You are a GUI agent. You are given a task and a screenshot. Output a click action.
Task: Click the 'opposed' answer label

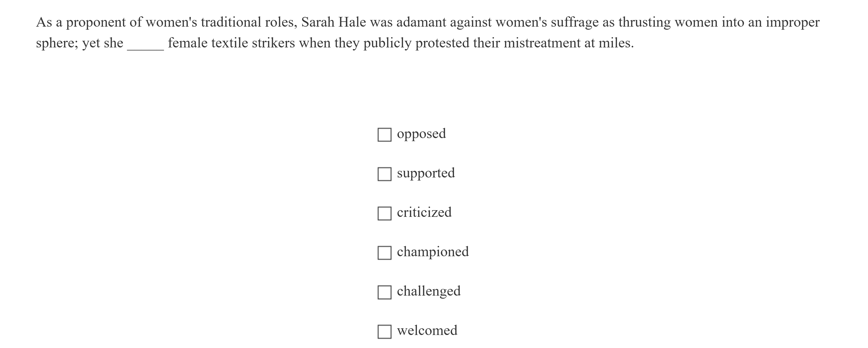click(x=421, y=134)
